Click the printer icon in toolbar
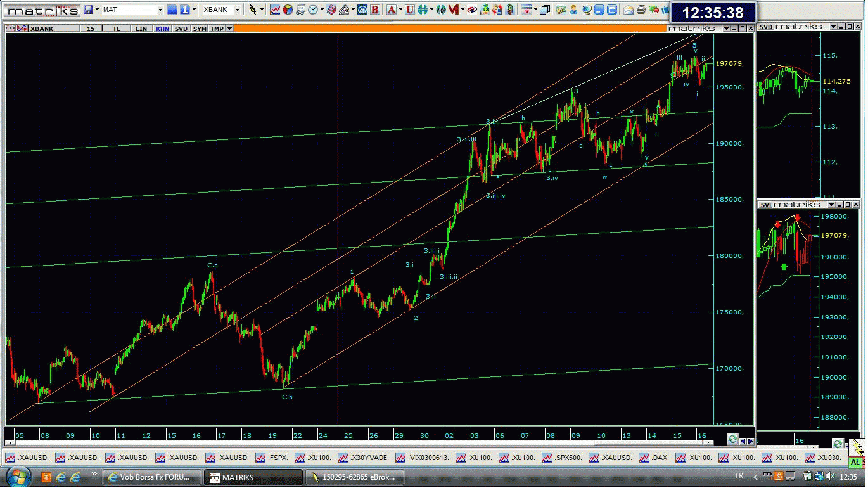The image size is (868, 488). (641, 10)
